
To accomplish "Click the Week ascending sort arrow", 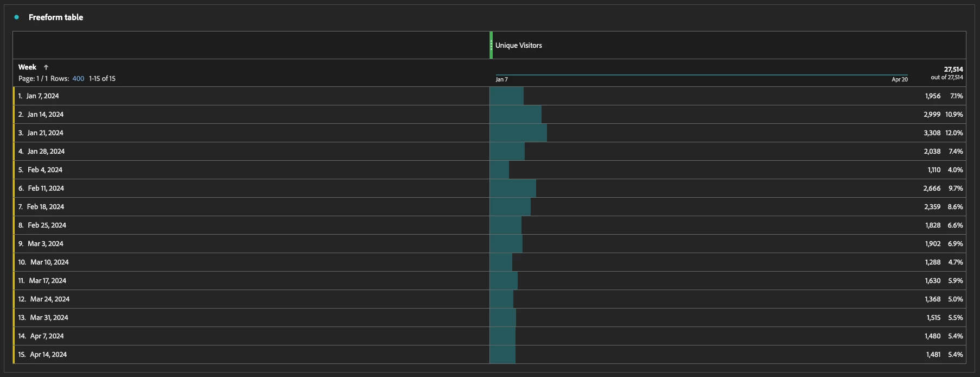I will coord(46,67).
